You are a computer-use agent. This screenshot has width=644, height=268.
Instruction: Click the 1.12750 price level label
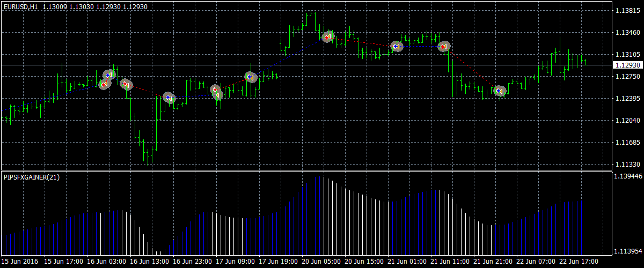(627, 77)
